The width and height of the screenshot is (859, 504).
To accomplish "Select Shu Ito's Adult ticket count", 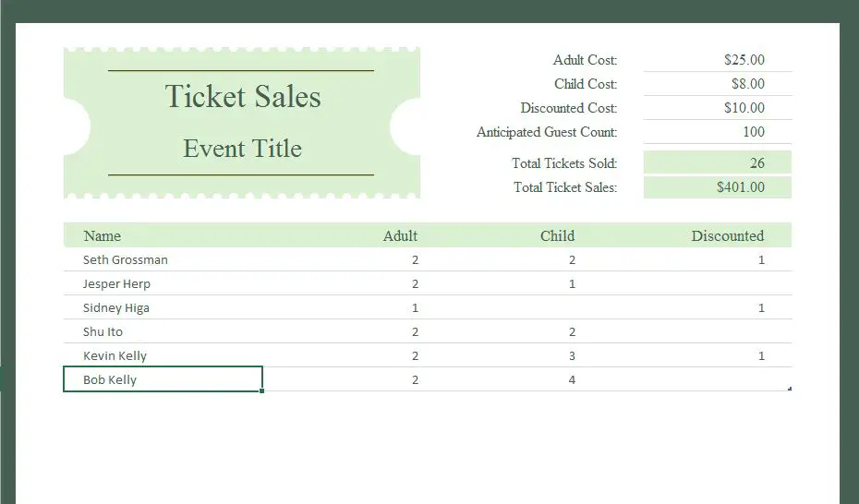I will click(x=415, y=332).
